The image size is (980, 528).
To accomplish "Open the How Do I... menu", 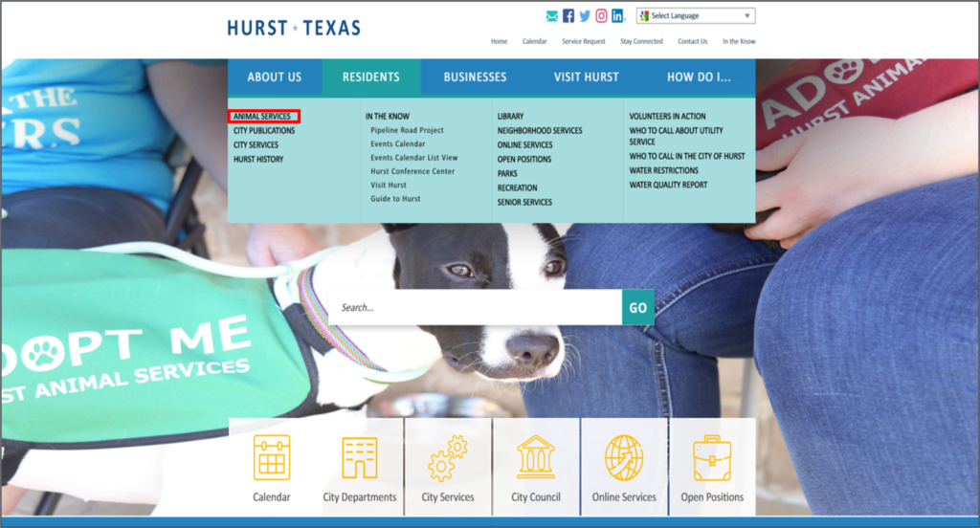I will pos(699,77).
